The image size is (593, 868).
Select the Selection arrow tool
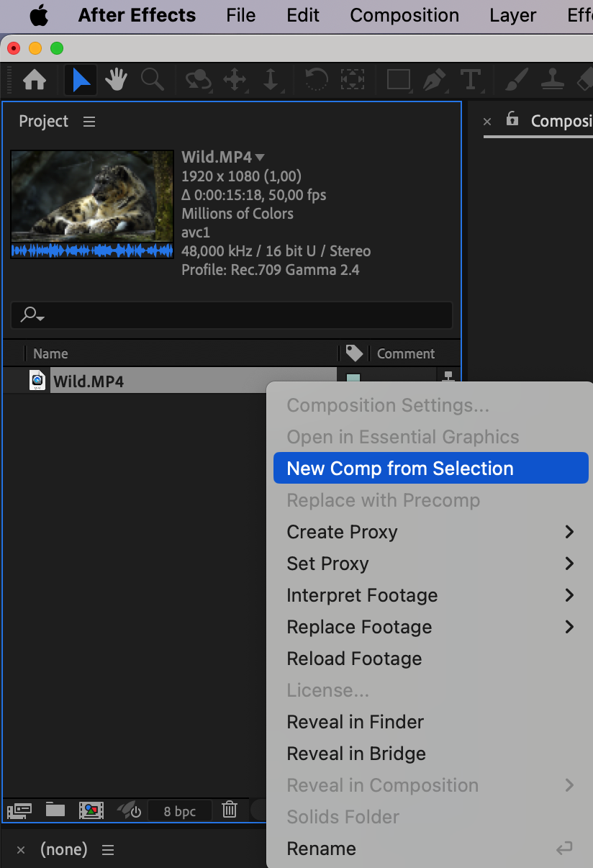click(81, 80)
